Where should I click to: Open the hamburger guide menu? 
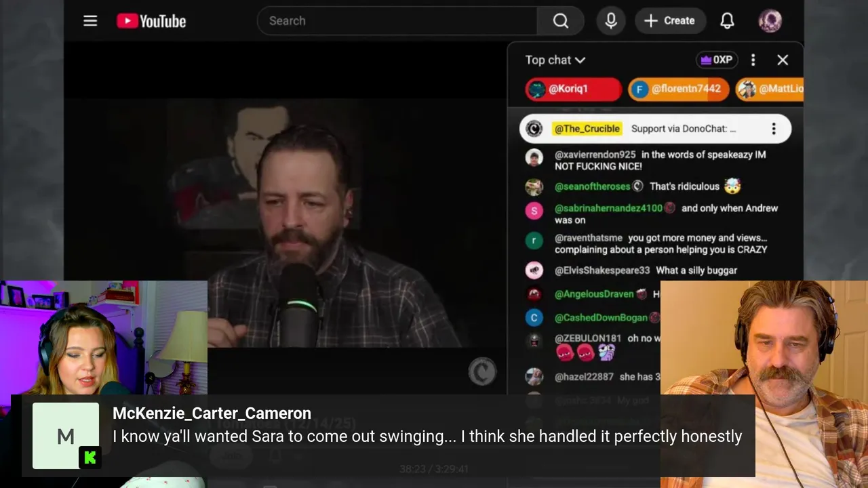[90, 21]
